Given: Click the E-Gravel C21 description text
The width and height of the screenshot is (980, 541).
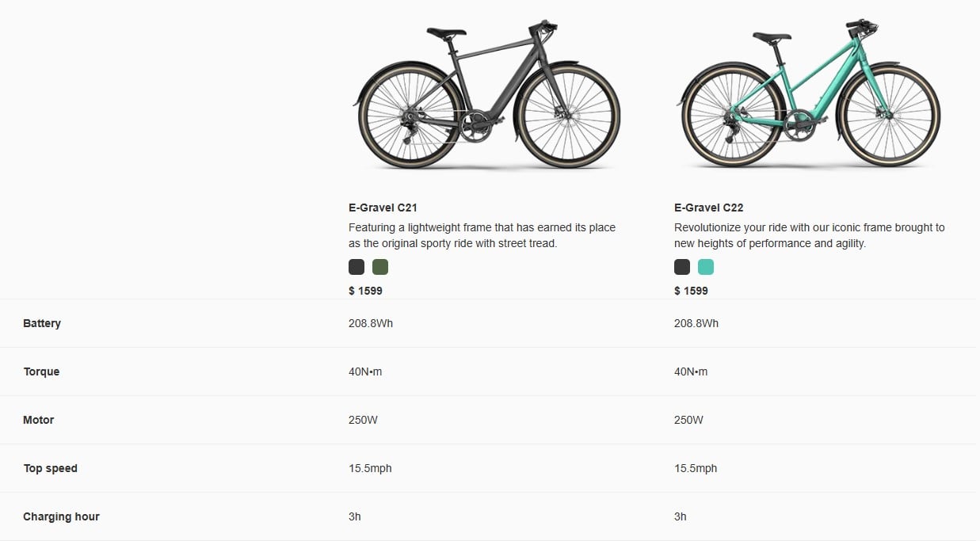Looking at the screenshot, I should click(x=482, y=235).
